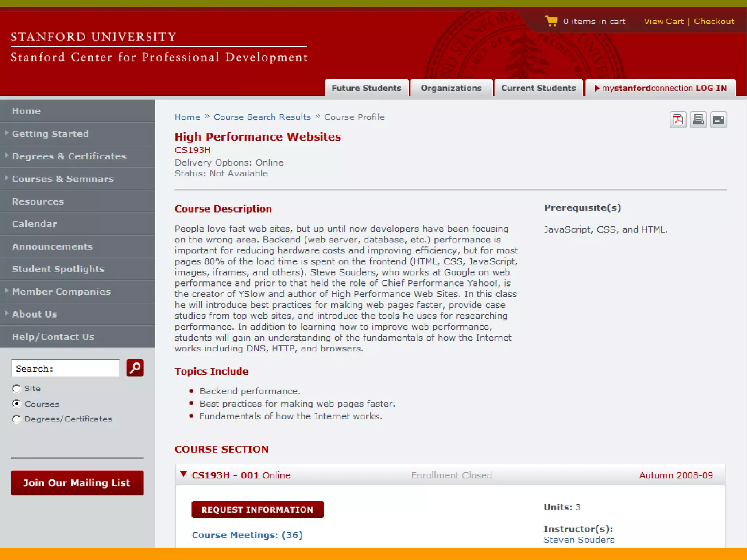Image resolution: width=747 pixels, height=560 pixels.
Task: Click the print page icon
Action: pyautogui.click(x=698, y=120)
